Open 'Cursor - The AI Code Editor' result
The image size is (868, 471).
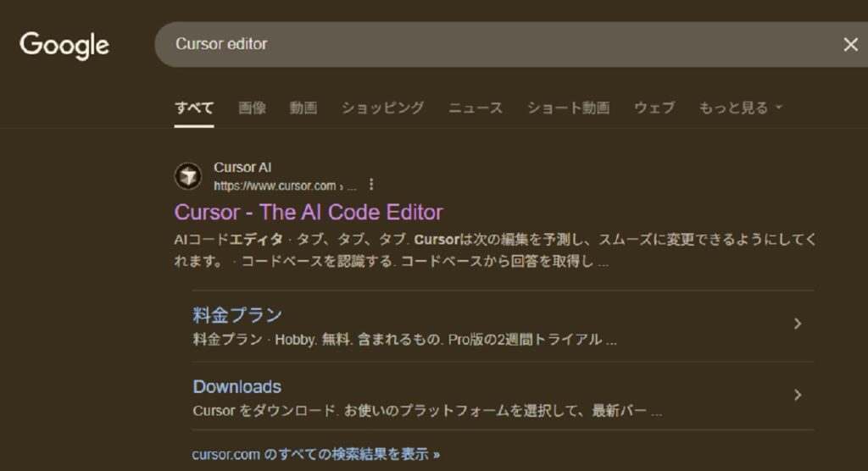click(x=309, y=212)
